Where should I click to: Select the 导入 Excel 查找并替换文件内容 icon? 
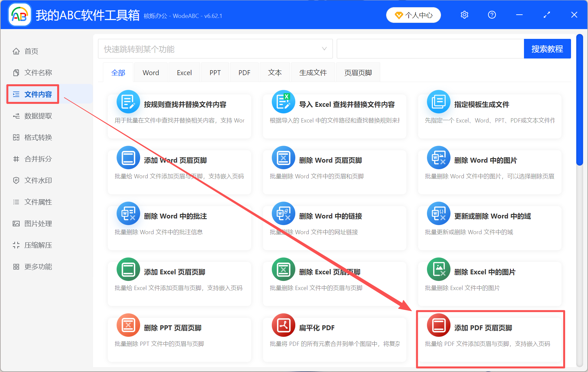[283, 102]
